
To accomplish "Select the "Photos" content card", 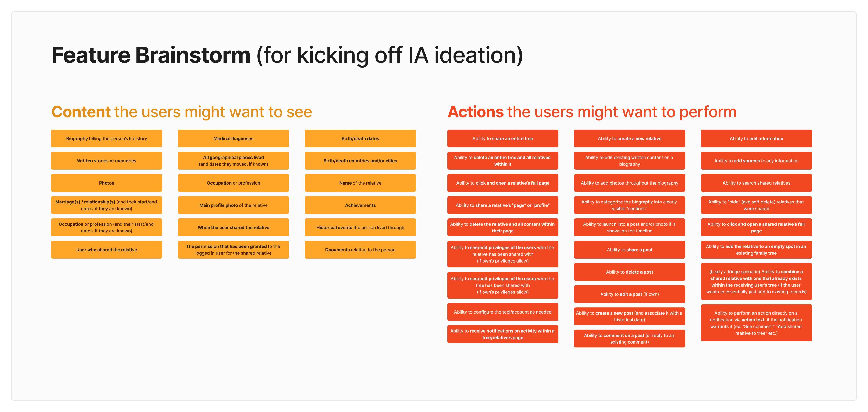I will point(106,183).
